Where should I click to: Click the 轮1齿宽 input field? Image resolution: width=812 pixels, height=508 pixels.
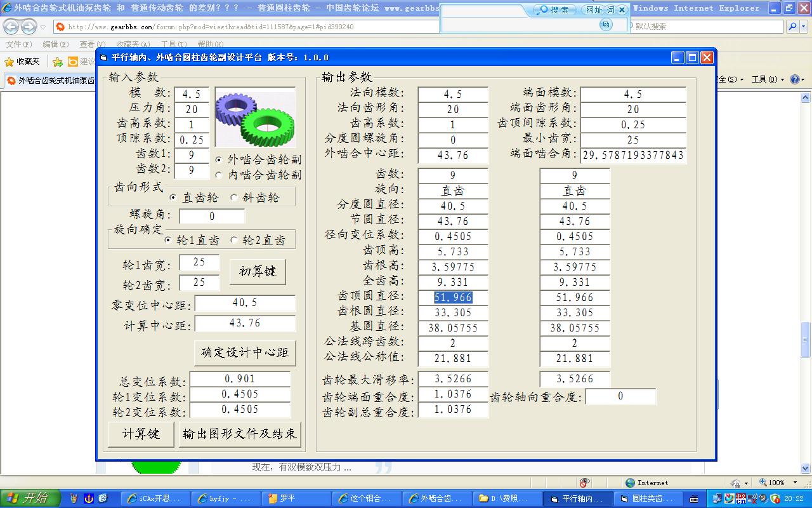pos(199,262)
